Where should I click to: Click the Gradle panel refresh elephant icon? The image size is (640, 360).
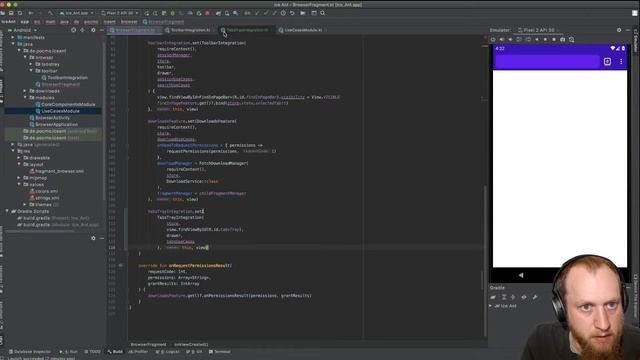tap(493, 297)
